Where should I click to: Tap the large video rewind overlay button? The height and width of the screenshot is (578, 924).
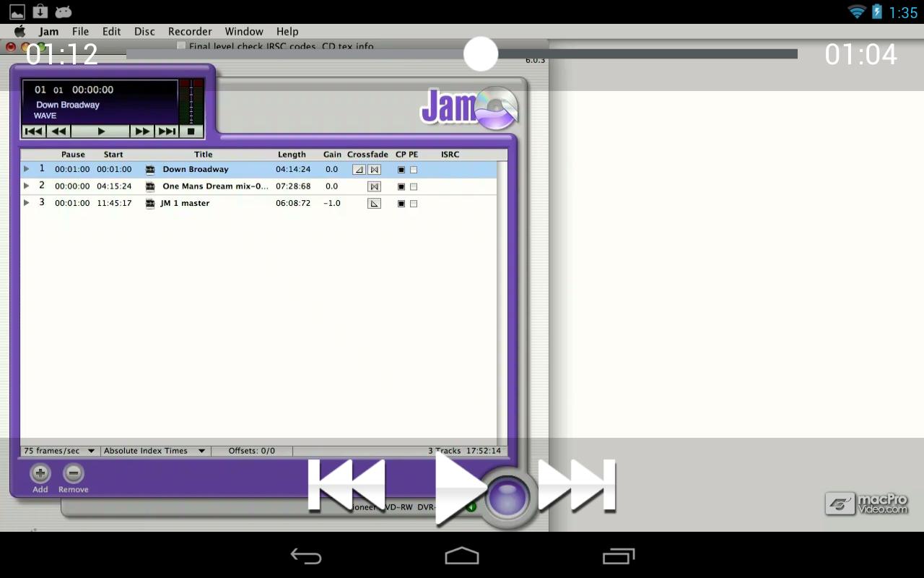(346, 486)
